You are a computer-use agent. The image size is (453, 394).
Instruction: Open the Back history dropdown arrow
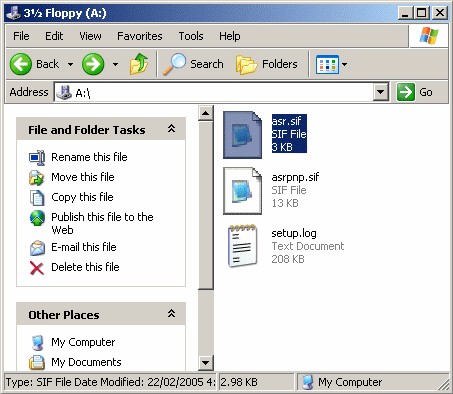[x=70, y=64]
